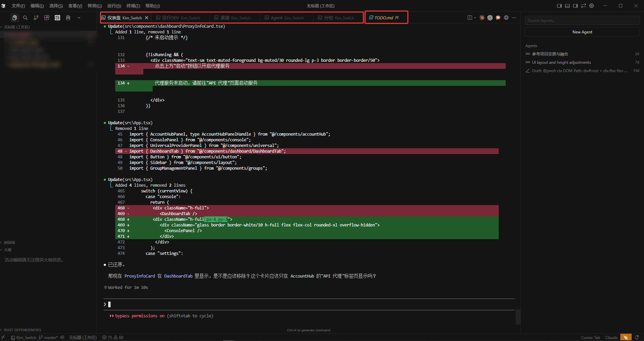The width and height of the screenshot is (644, 341).
Task: Open the Search view icon
Action: [x=25, y=18]
